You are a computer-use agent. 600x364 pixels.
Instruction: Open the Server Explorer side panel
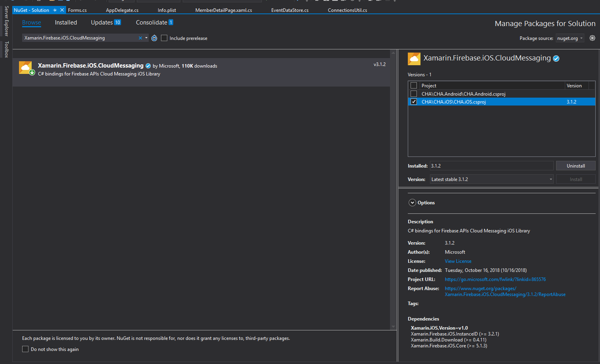(x=6, y=21)
